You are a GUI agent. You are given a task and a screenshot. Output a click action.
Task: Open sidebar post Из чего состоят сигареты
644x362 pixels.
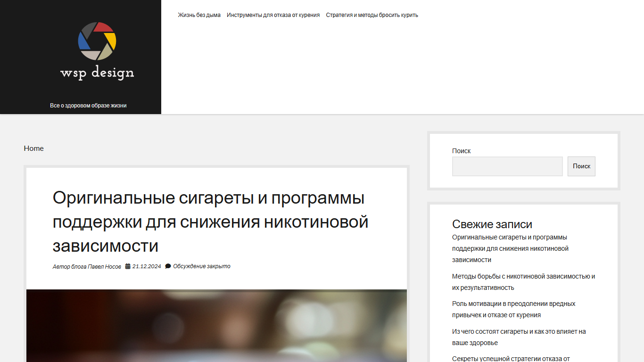[x=519, y=337]
